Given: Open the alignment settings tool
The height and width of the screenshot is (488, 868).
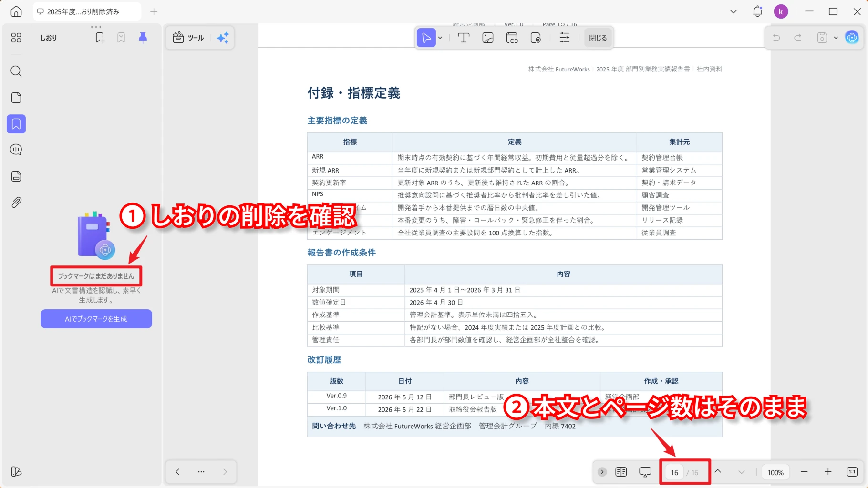Looking at the screenshot, I should tap(565, 38).
